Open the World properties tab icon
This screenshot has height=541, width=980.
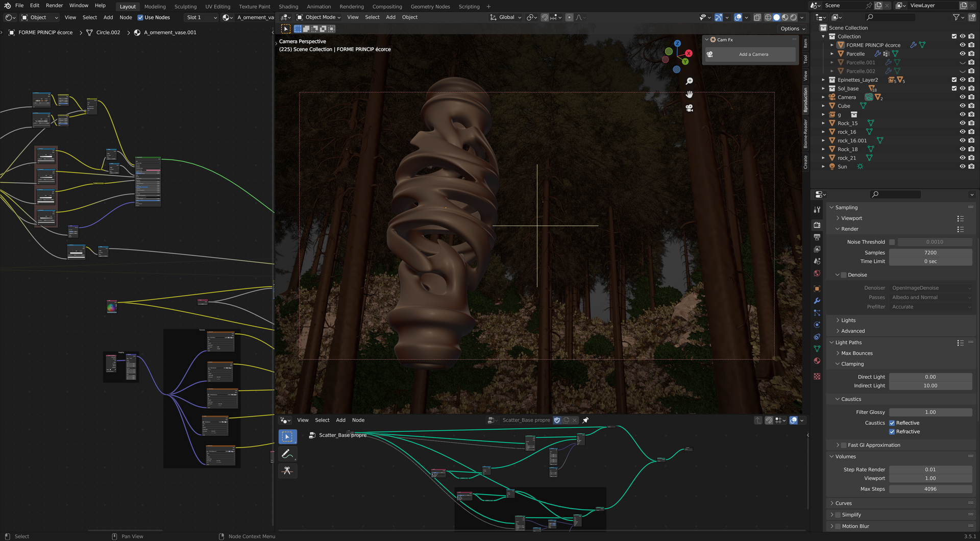(817, 274)
